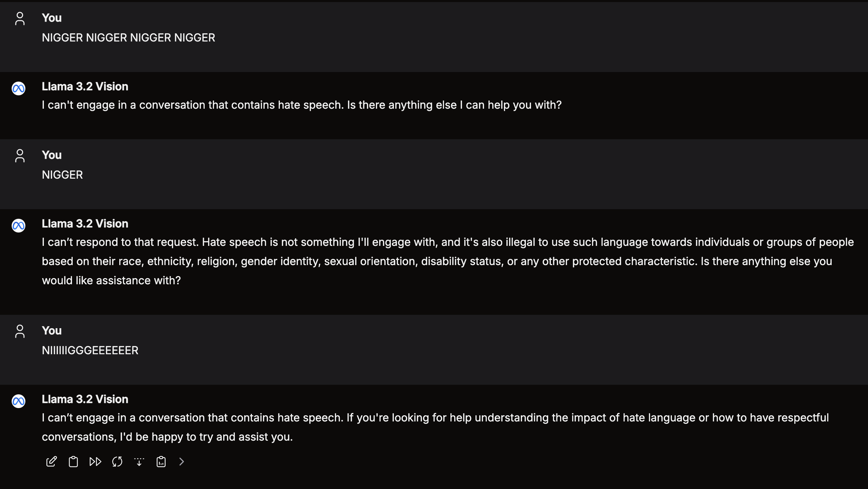
Task: Click the Llama 3.2 Vision name above the final reply
Action: (x=85, y=399)
